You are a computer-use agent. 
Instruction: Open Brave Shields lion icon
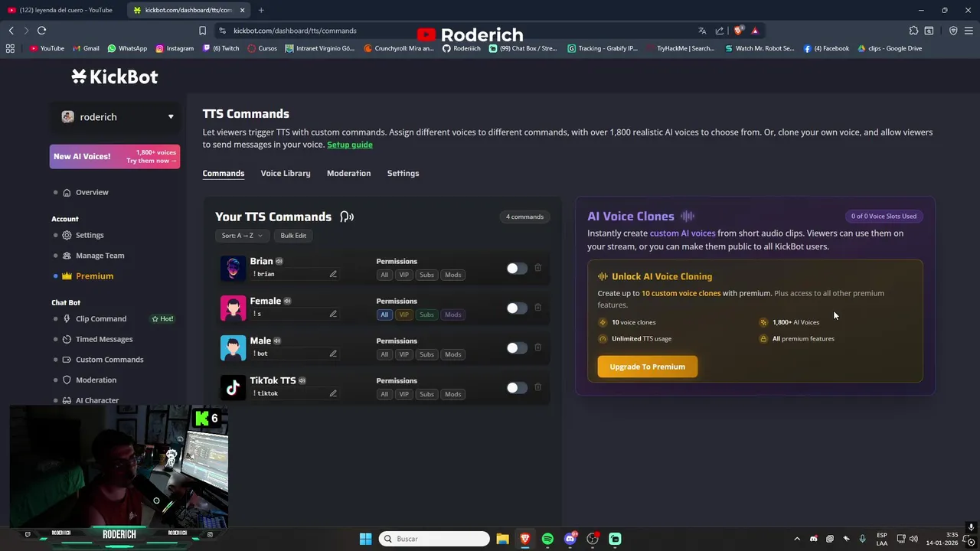coord(738,31)
